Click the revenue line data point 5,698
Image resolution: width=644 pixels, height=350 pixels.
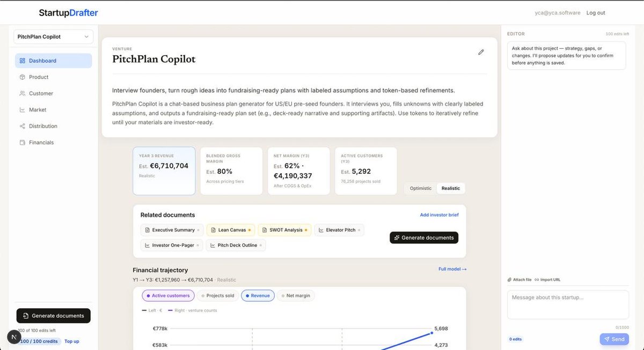point(432,333)
